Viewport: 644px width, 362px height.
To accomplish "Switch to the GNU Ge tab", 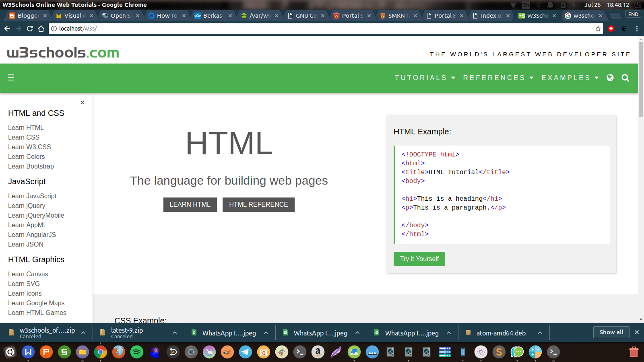I will [x=305, y=16].
